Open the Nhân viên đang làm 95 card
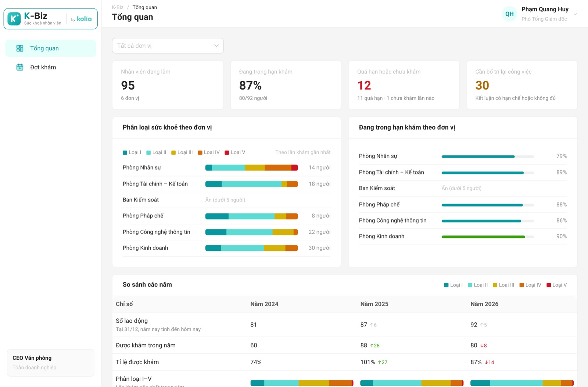 coord(168,85)
